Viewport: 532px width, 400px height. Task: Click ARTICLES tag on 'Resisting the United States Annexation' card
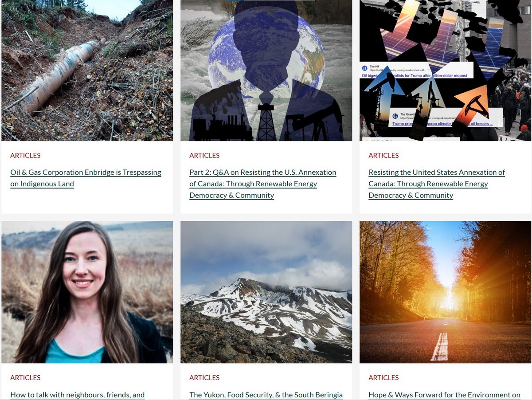(383, 155)
